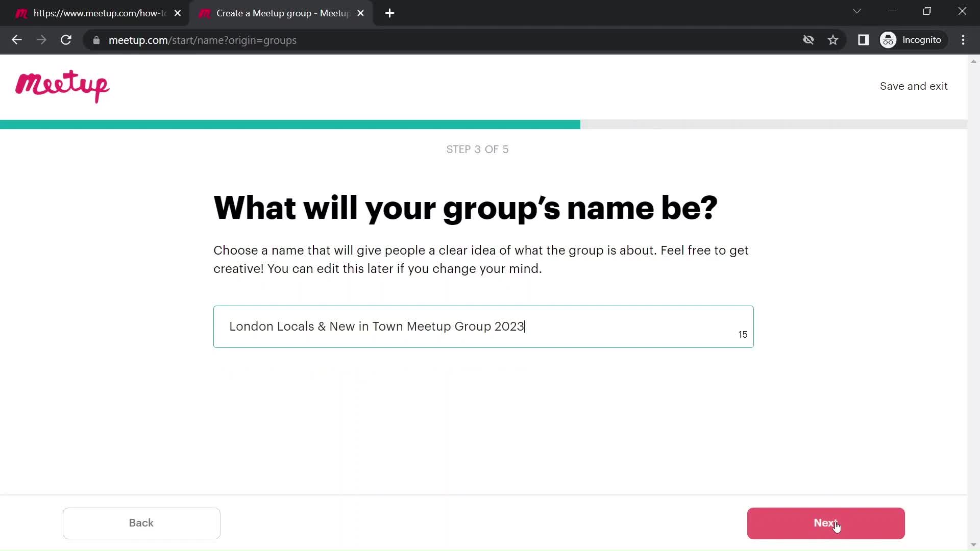Click the Incognito profile icon
This screenshot has width=980, height=551.
click(x=889, y=40)
